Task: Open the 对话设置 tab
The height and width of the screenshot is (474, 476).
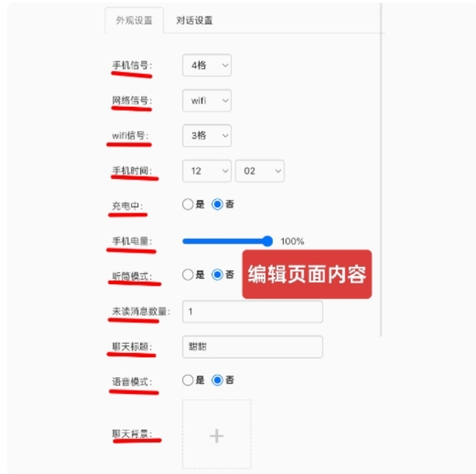Action: tap(194, 20)
